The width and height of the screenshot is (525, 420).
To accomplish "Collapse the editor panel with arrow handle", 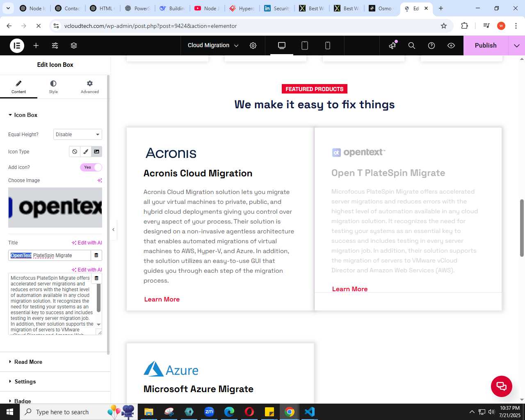I will pyautogui.click(x=114, y=230).
